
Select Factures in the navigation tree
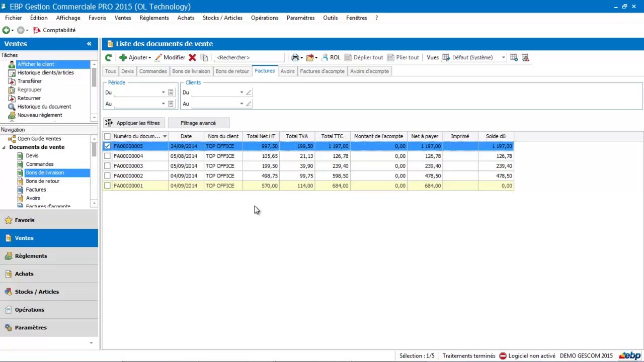click(36, 190)
